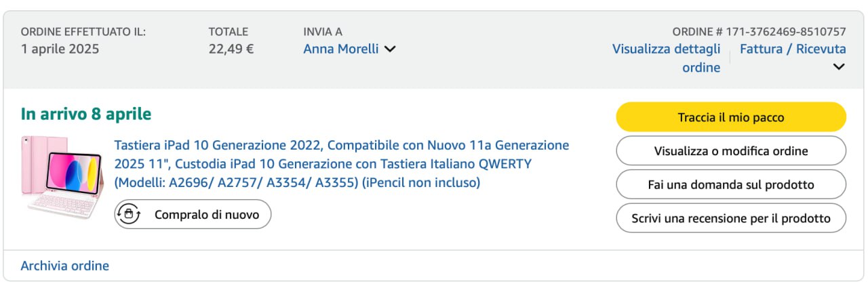
Task: Click Visualizza o modifica ordine button
Action: click(730, 150)
